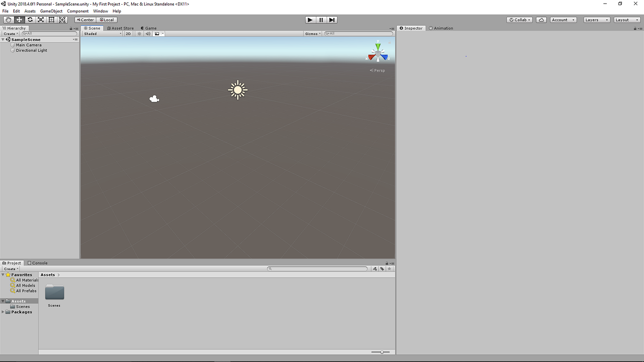Select the Hand tool in the toolbar

[x=8, y=20]
